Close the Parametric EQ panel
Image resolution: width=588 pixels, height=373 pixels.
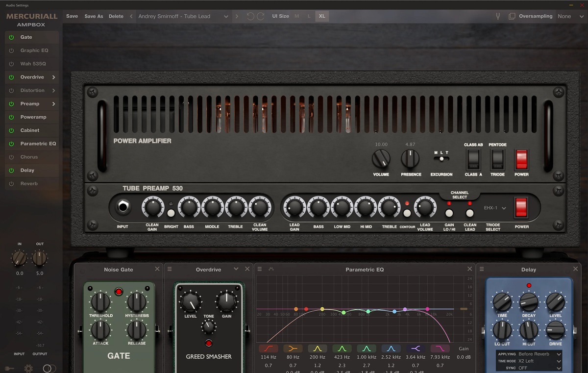(470, 269)
